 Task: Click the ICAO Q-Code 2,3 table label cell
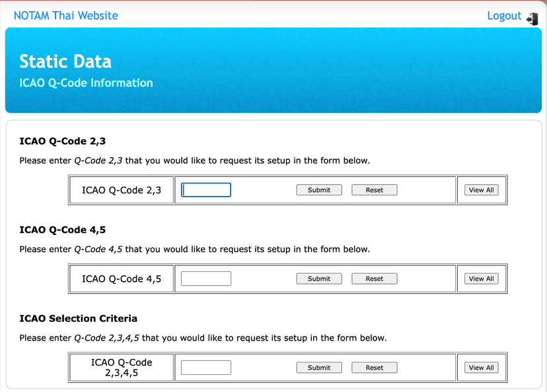(122, 190)
